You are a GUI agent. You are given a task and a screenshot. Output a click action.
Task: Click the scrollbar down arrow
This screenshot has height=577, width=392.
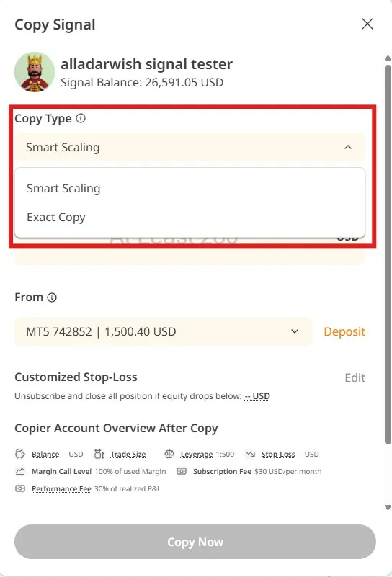(388, 507)
